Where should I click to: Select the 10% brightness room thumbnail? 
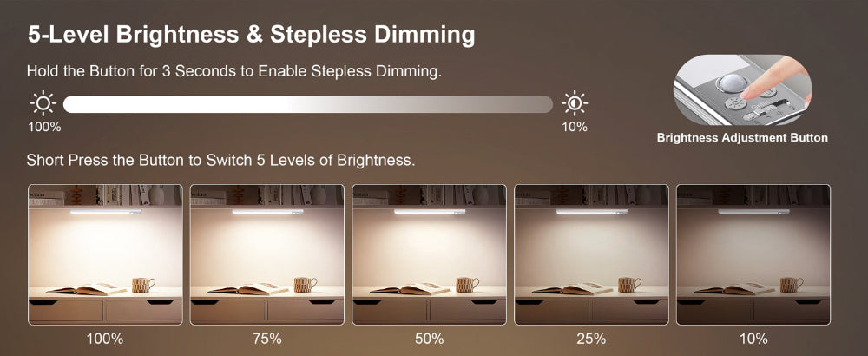(x=753, y=254)
